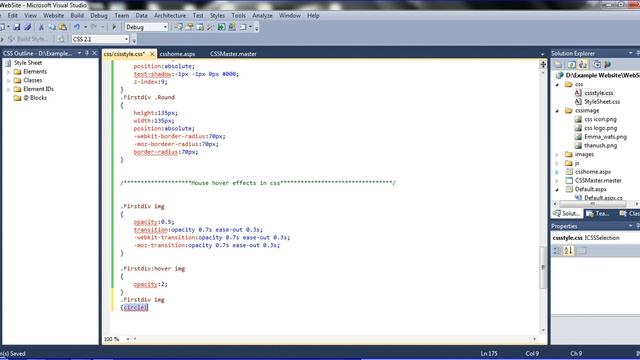
Task: Click Alphabetical sort icon in Properties panel
Action: [x=568, y=251]
